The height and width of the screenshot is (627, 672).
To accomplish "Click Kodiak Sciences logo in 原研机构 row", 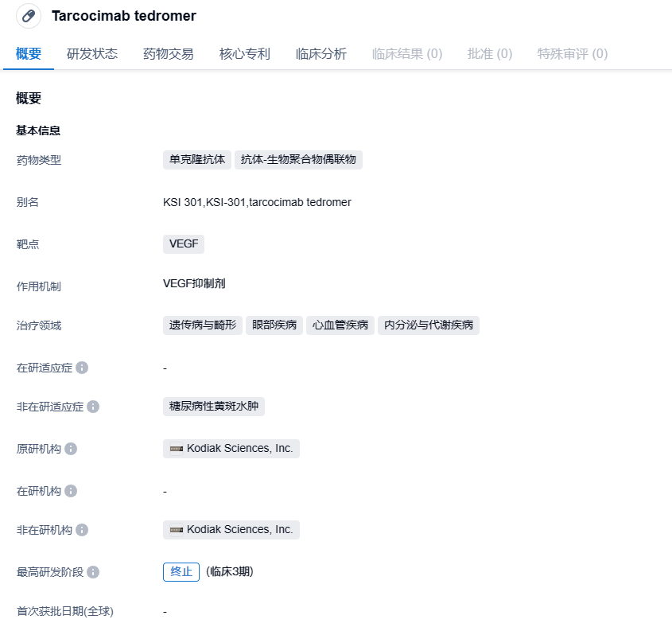I will (x=177, y=449).
